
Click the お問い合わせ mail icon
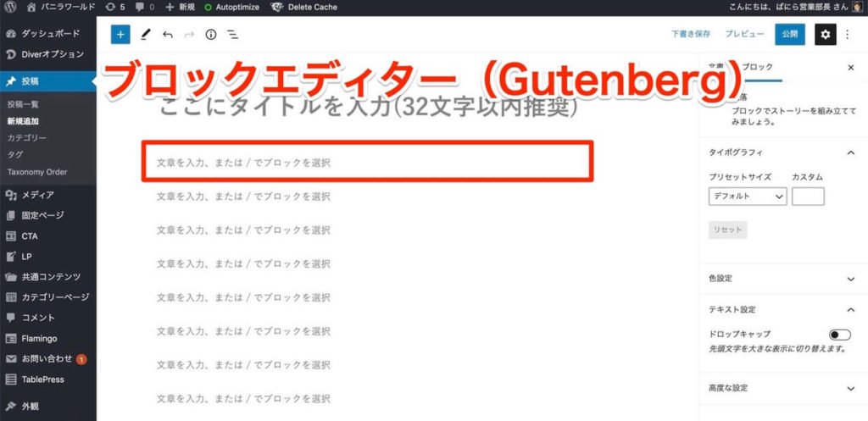point(11,359)
